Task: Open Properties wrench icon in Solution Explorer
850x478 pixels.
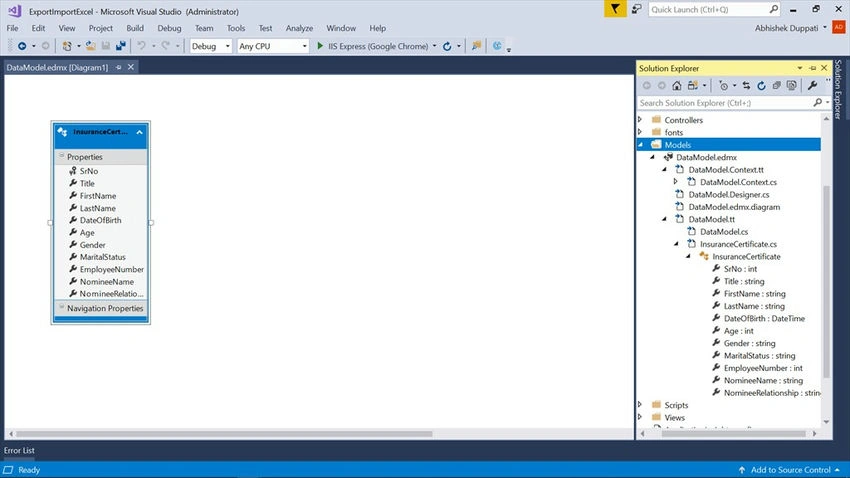Action: (812, 86)
